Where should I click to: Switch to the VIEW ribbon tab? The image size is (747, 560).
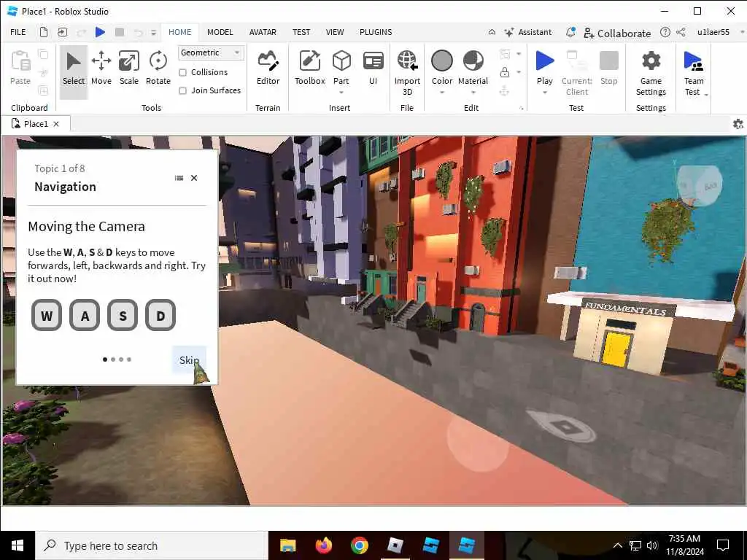click(x=334, y=32)
